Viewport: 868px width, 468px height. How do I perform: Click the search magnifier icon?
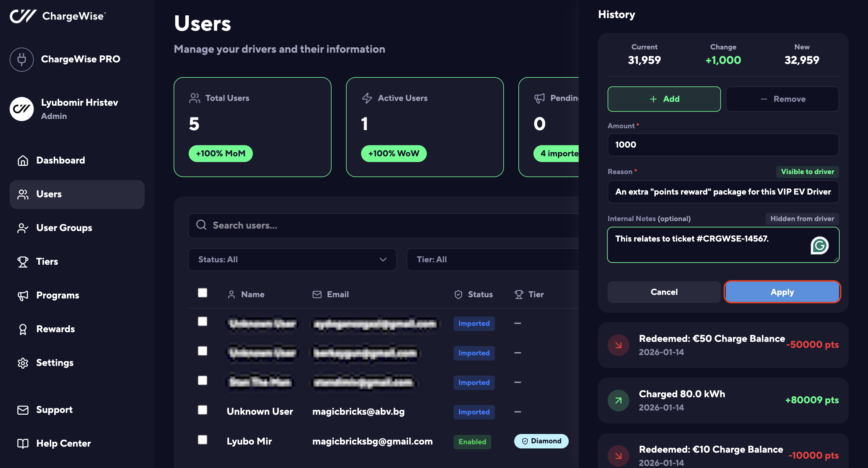[x=201, y=225]
